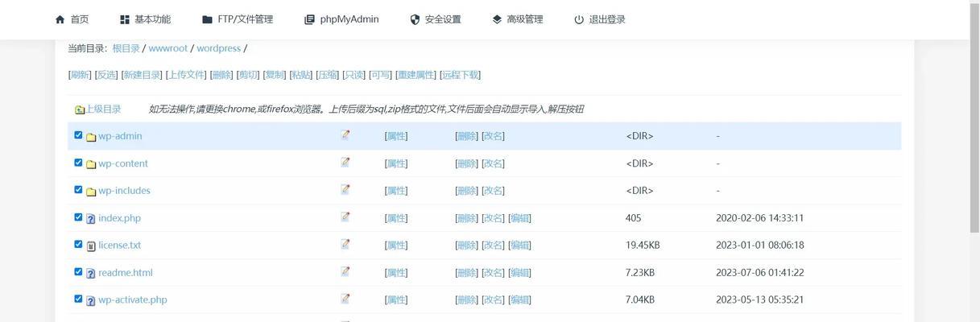Image resolution: width=980 pixels, height=322 pixels.
Task: Open the 安全设置 menu
Action: click(436, 19)
